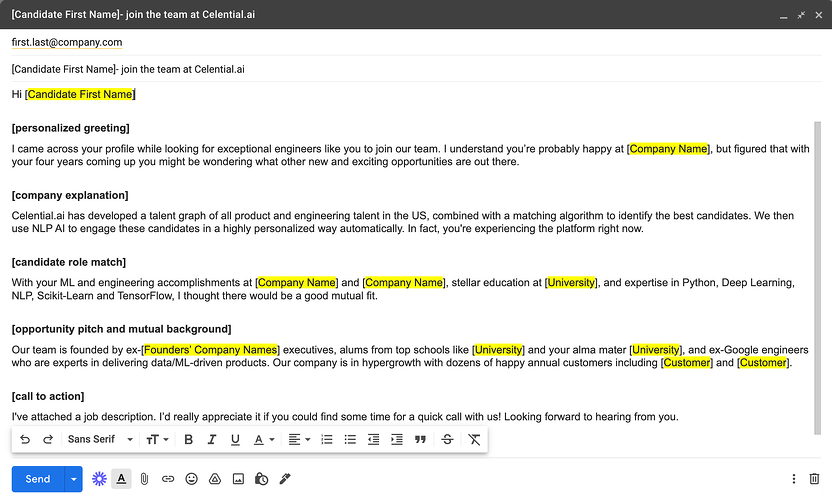Click the [candidate role match] heading
This screenshot has width=832, height=500.
click(x=69, y=262)
